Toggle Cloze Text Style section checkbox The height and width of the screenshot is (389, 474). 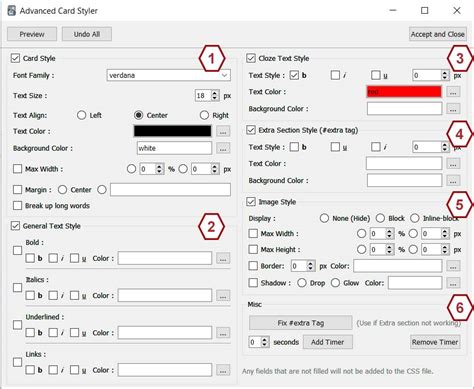(x=251, y=58)
